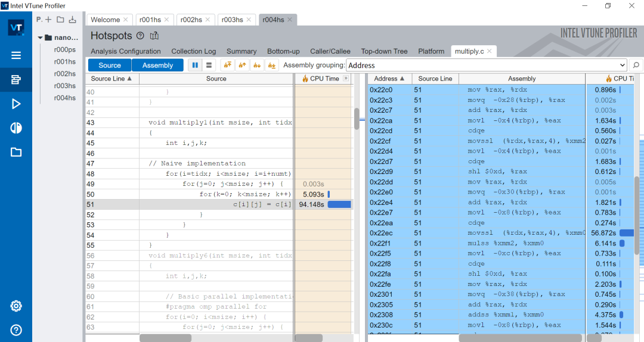Image resolution: width=644 pixels, height=342 pixels.
Task: Select source line 50 row
Action: 218,194
